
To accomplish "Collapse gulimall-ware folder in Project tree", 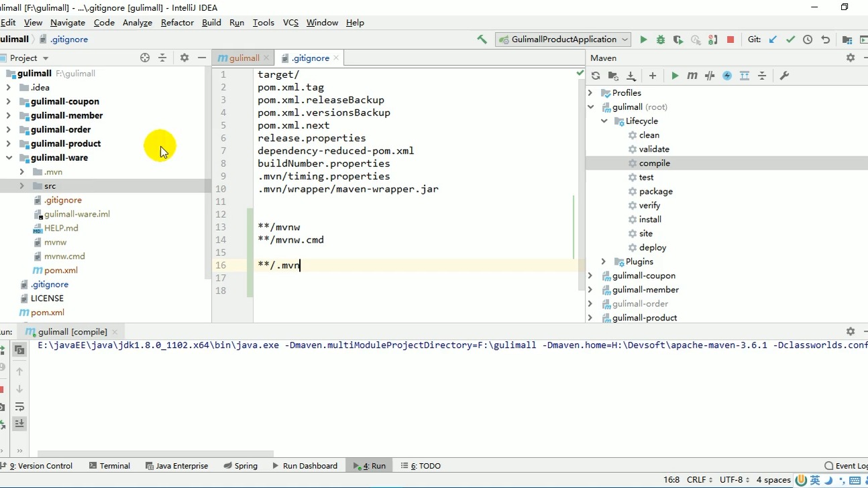I will (x=8, y=158).
